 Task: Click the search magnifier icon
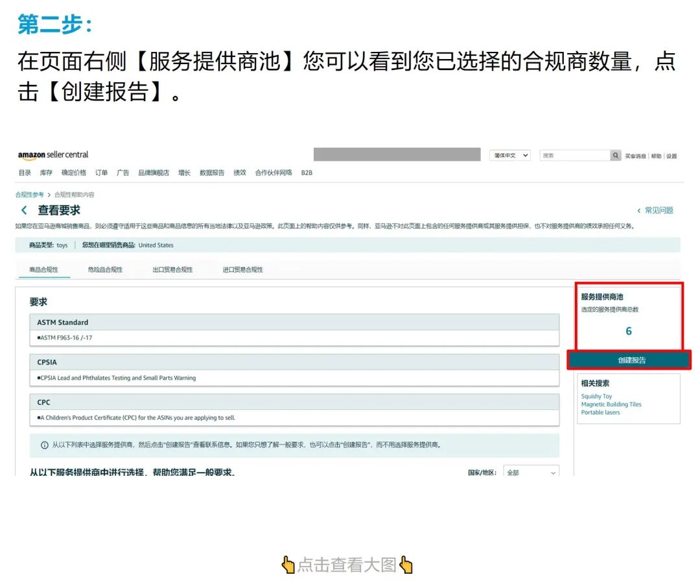(615, 156)
